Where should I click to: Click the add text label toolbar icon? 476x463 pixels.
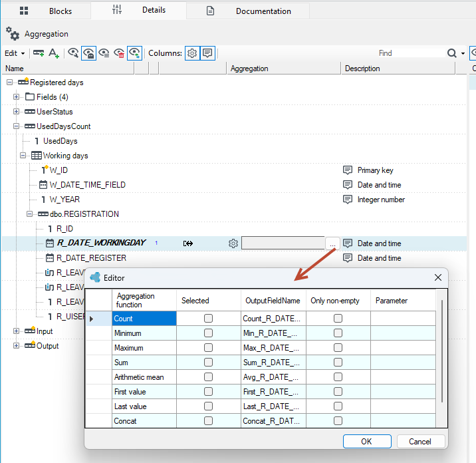click(54, 53)
